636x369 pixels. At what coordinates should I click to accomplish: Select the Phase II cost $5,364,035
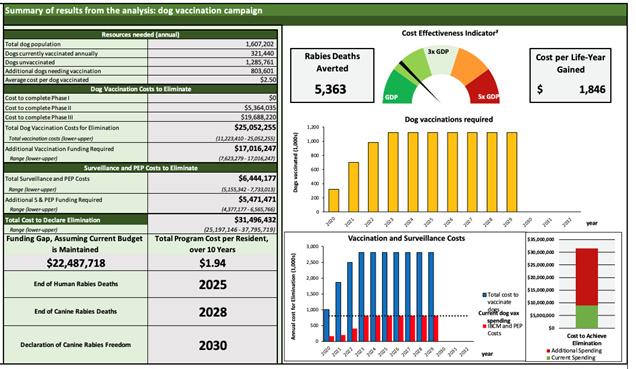click(260, 108)
